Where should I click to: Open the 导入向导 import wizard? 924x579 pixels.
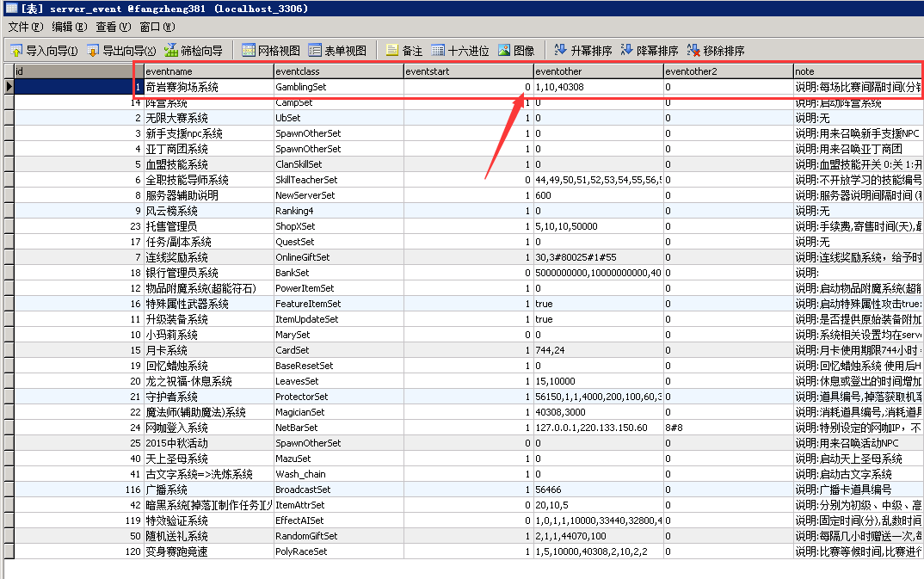pos(44,51)
